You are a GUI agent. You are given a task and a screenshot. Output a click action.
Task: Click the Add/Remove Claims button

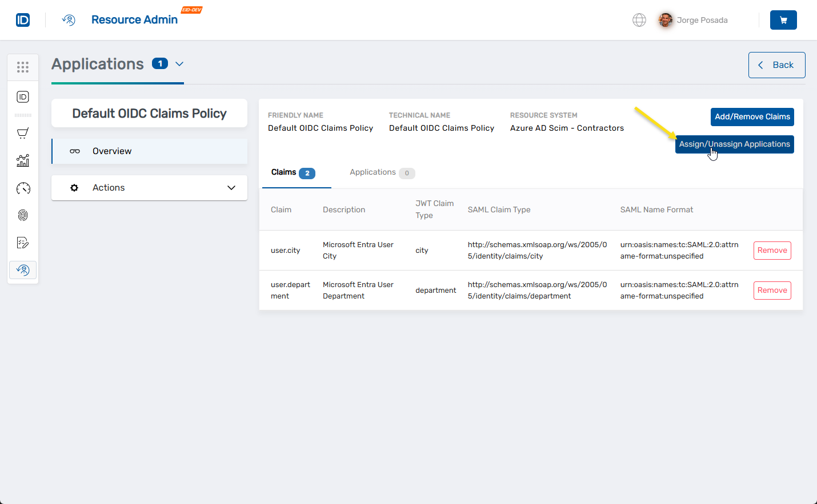click(752, 116)
